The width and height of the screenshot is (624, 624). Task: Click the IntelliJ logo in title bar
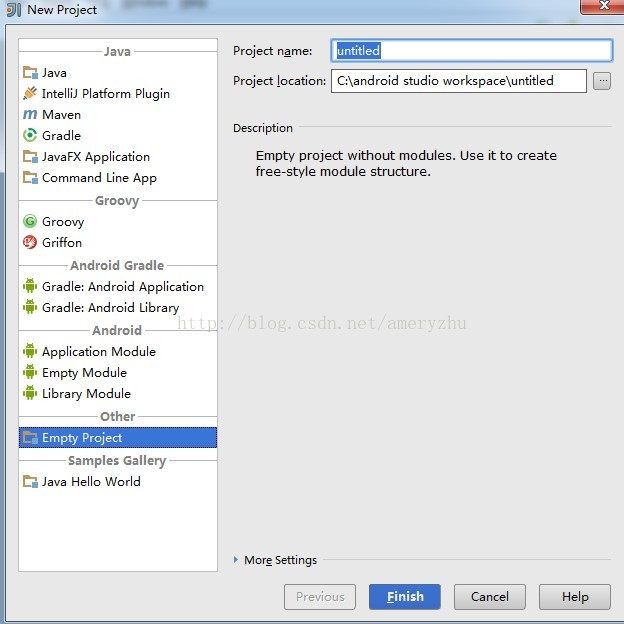[14, 10]
